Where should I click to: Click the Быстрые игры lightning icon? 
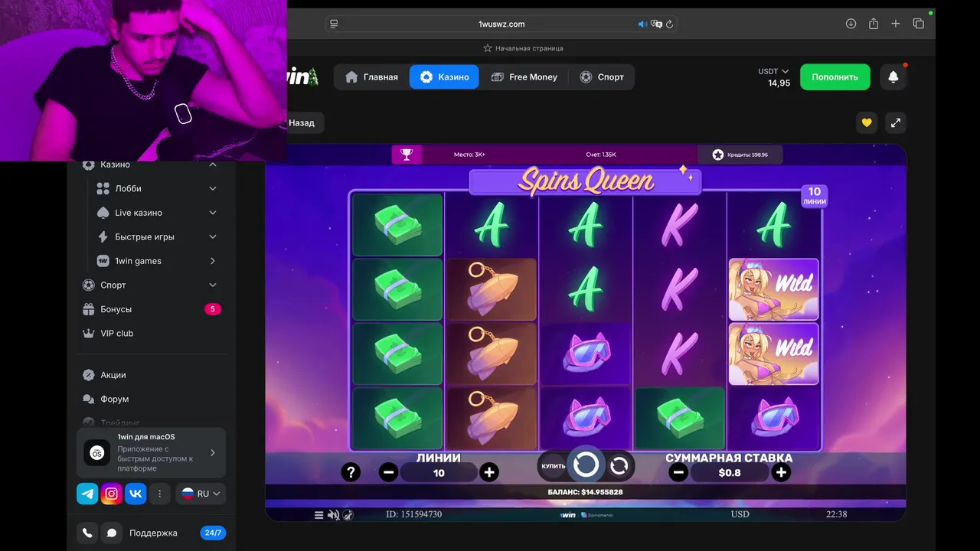(x=103, y=237)
